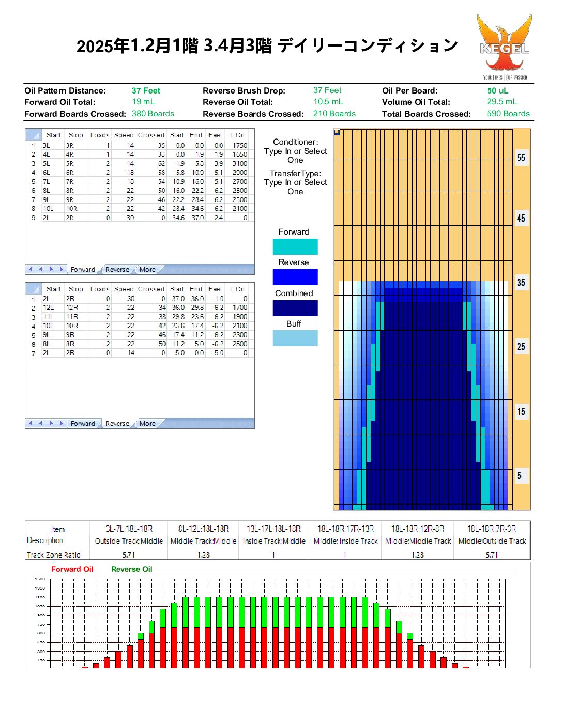Viewport: 563px width, 728px height.
Task: Jump to first sheet in upper table navigator
Action: pos(30,269)
